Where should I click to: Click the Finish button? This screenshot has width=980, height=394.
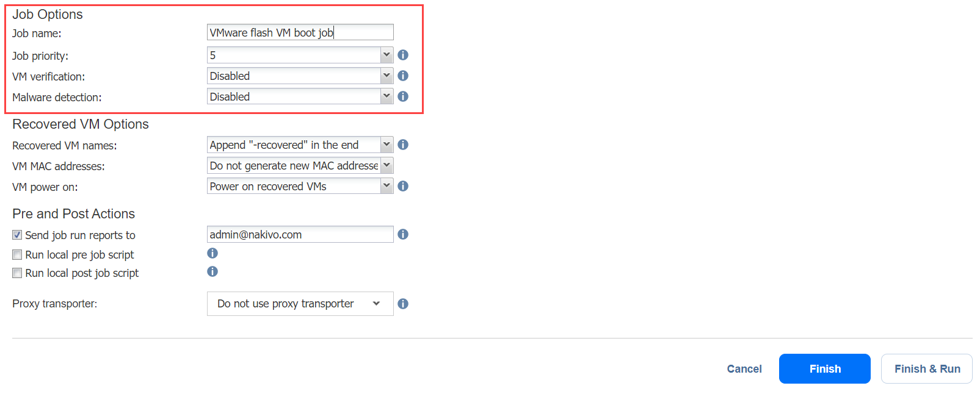click(x=824, y=368)
